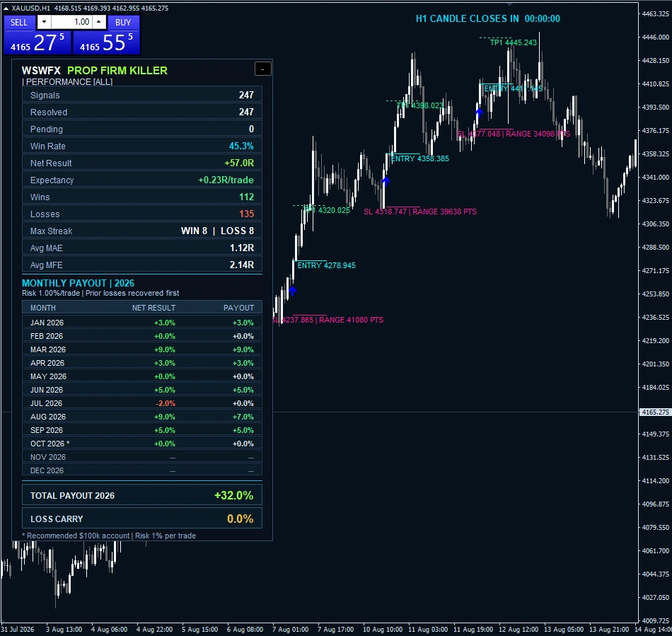672x636 pixels.
Task: Click the 4446.000 price scale label
Action: 655,37
